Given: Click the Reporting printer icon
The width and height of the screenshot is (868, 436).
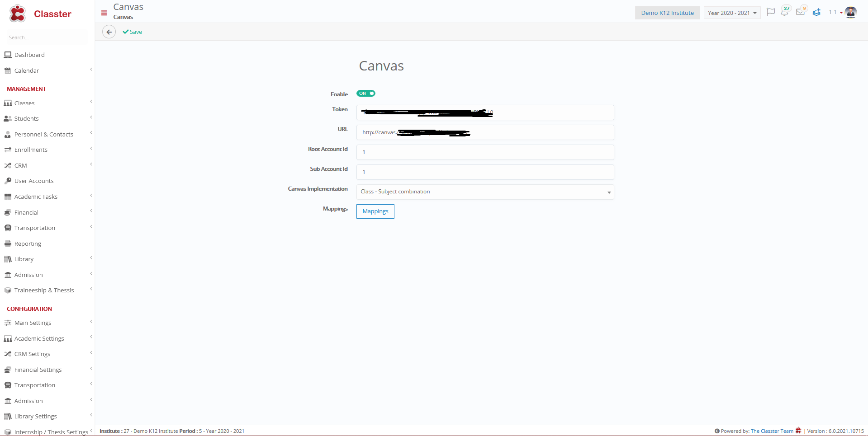Looking at the screenshot, I should (8, 244).
